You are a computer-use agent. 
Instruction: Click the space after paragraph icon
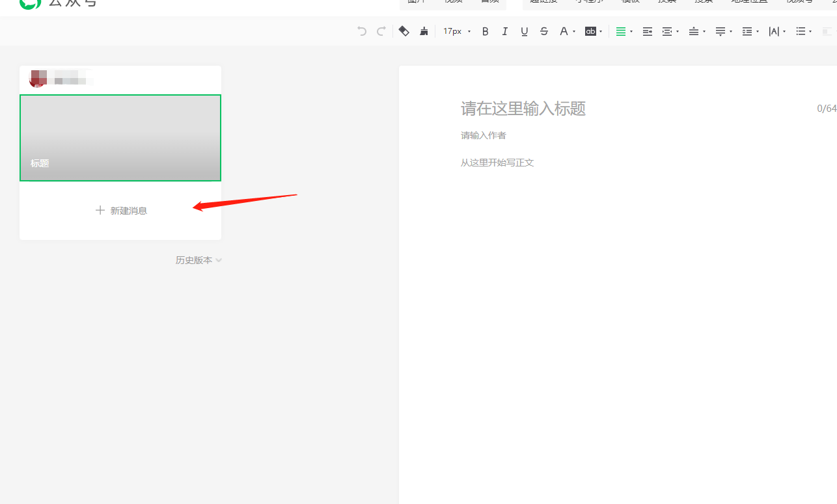click(x=720, y=31)
